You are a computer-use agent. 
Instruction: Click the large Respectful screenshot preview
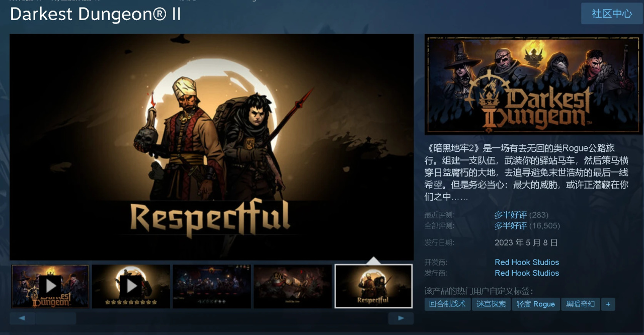[212, 147]
